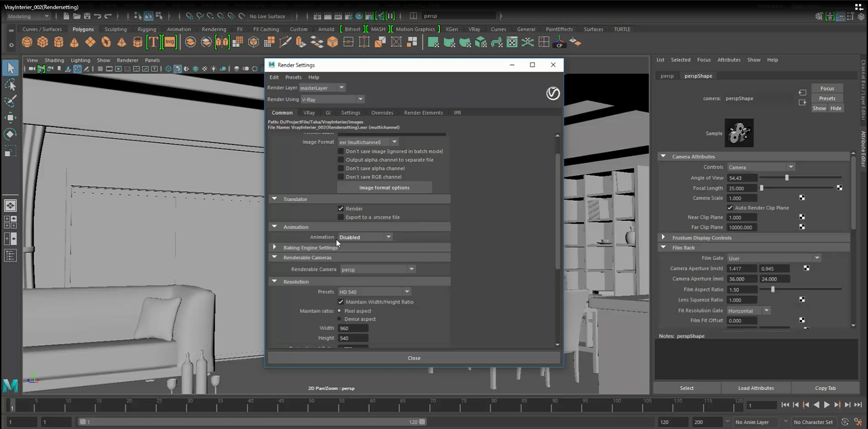Image resolution: width=868 pixels, height=429 pixels.
Task: Select the Device aspect radio button
Action: click(x=340, y=319)
